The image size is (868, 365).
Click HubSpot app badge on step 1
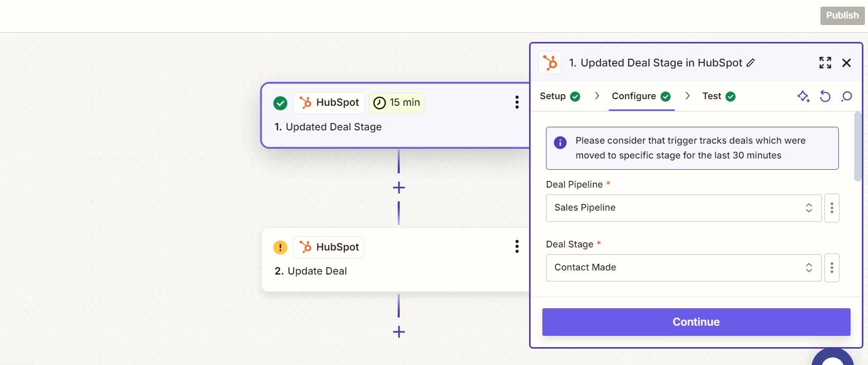[329, 103]
